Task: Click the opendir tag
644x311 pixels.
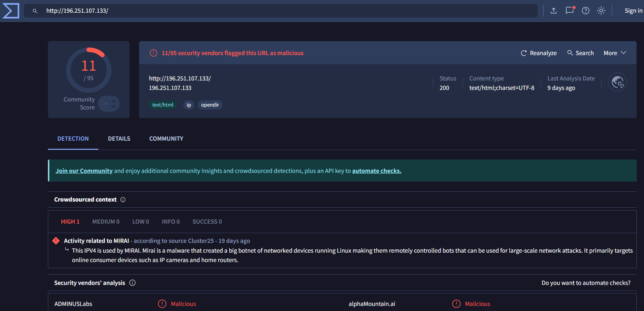Action: click(x=210, y=105)
